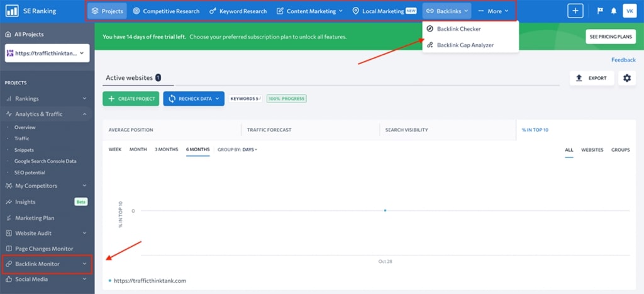Select the Search Visibility metric tab
The width and height of the screenshot is (644, 294).
pos(448,130)
